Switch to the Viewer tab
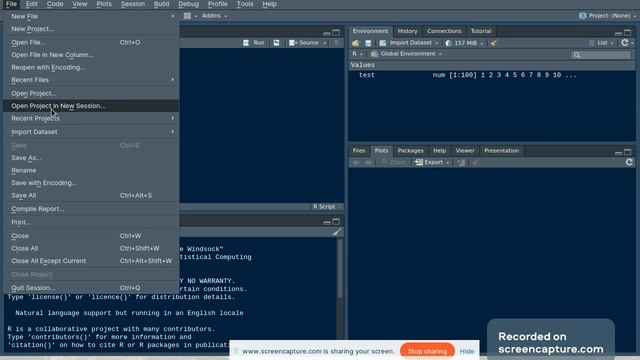 [465, 151]
